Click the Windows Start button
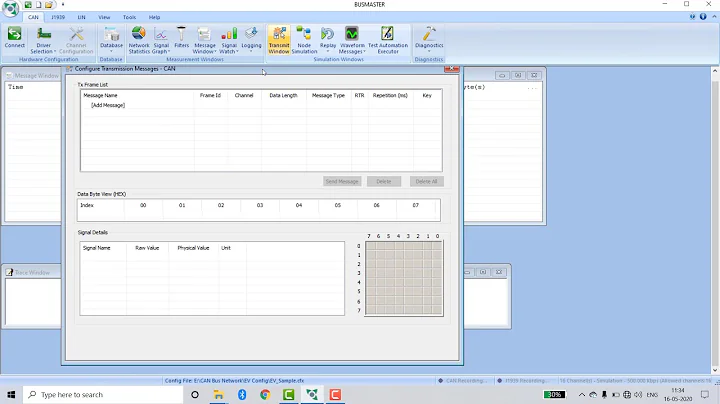 (x=11, y=395)
